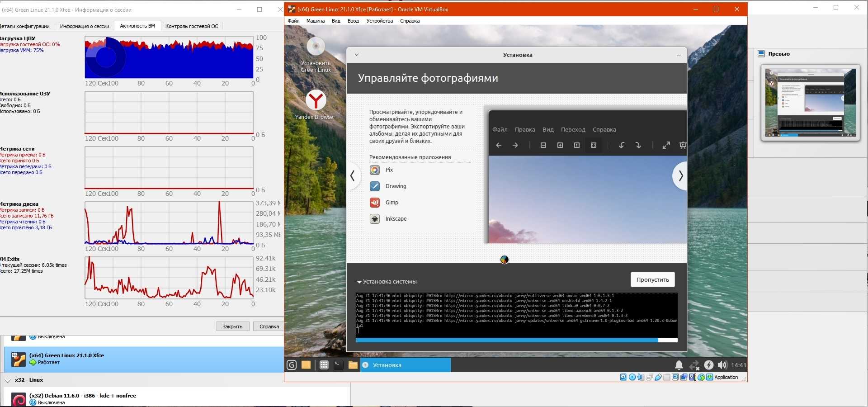Click the Application host key label
868x407 pixels.
726,377
